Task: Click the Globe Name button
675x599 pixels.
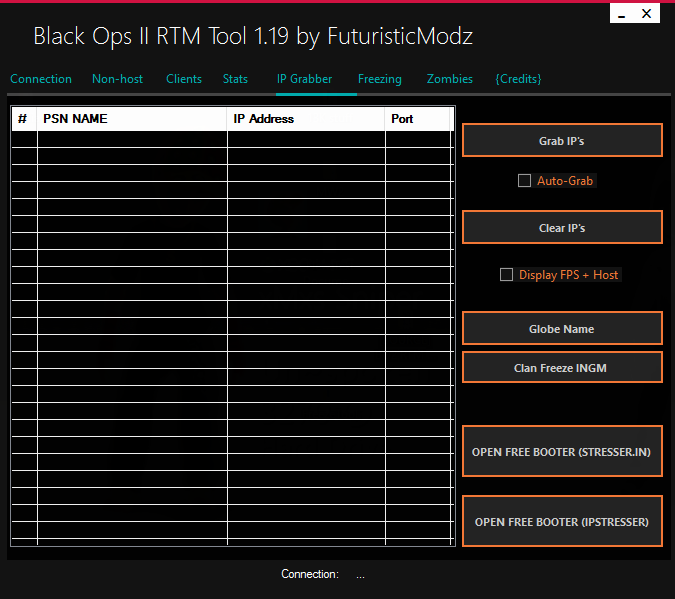Action: [x=562, y=329]
